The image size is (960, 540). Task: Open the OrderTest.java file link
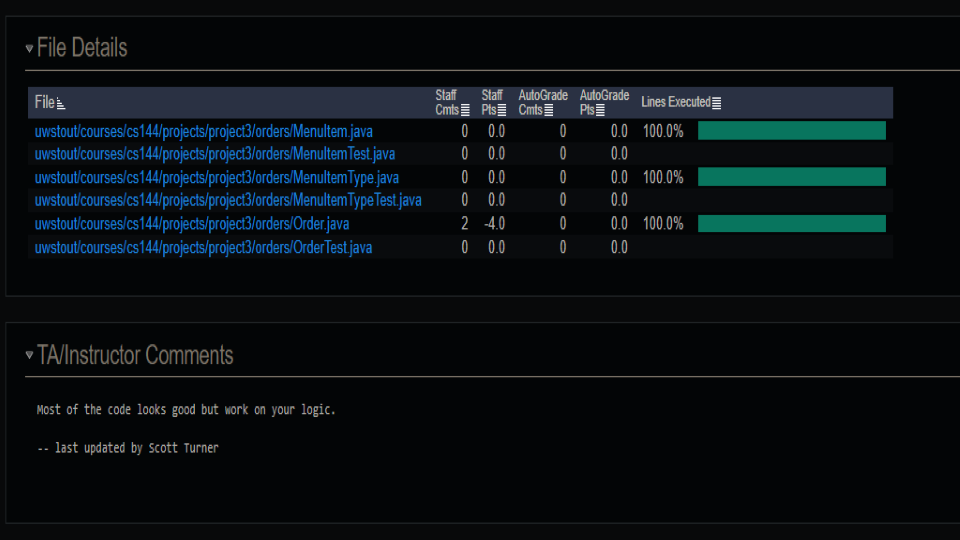pyautogui.click(x=203, y=247)
